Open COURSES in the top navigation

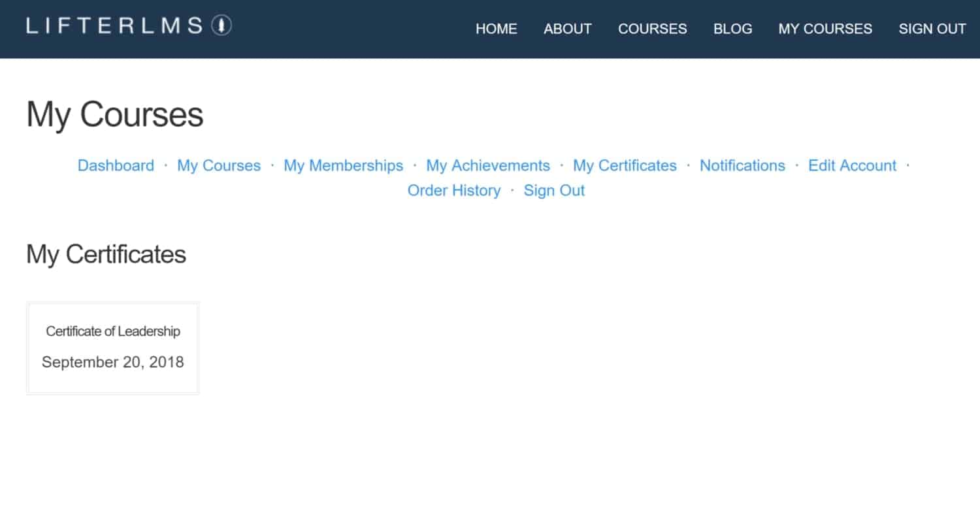click(652, 29)
